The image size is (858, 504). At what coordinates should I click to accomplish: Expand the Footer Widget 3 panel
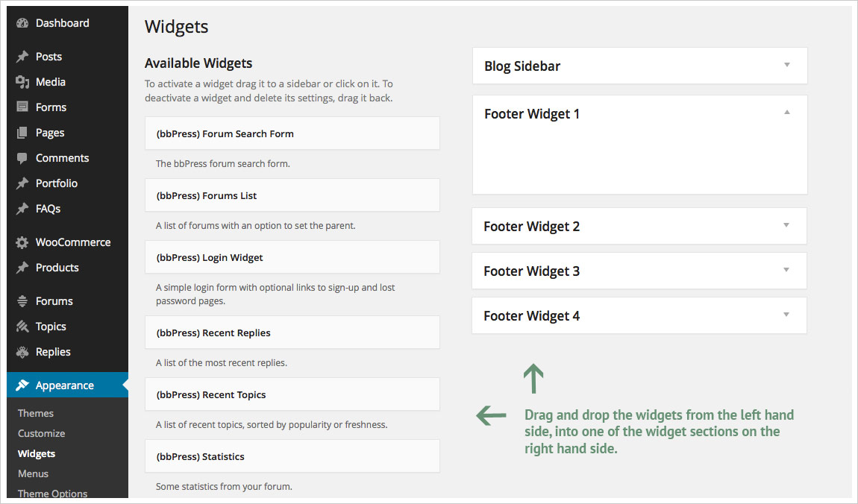point(786,270)
